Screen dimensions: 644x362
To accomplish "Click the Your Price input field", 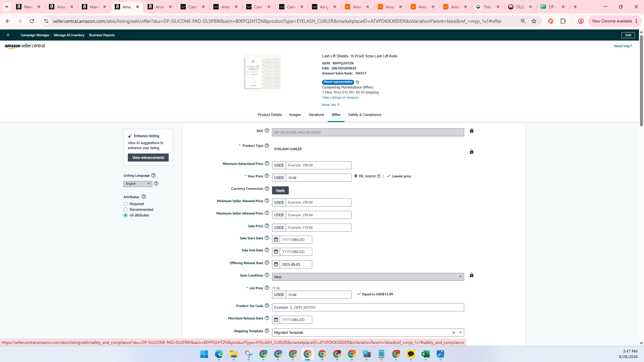I will click(318, 178).
